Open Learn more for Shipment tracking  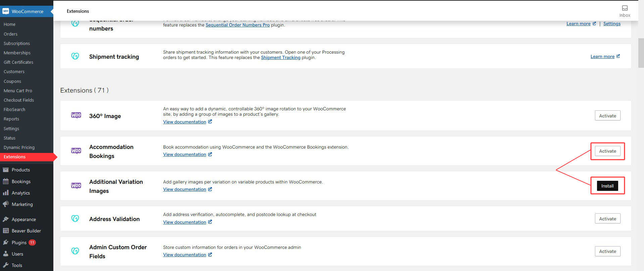tap(602, 56)
